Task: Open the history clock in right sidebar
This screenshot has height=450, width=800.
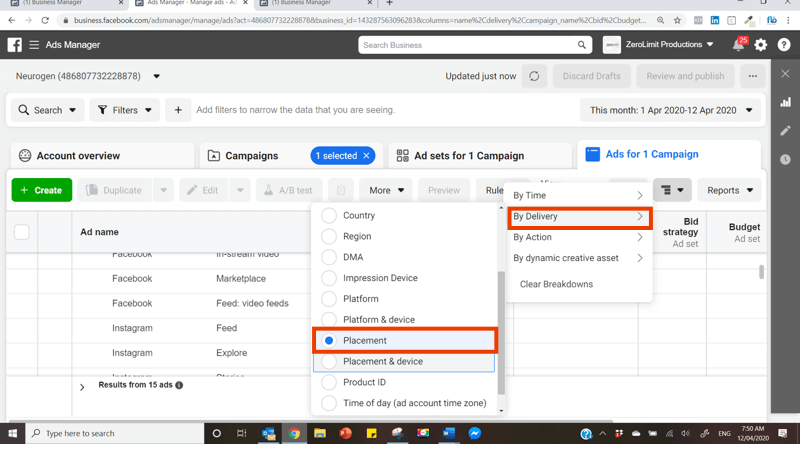Action: click(x=785, y=160)
